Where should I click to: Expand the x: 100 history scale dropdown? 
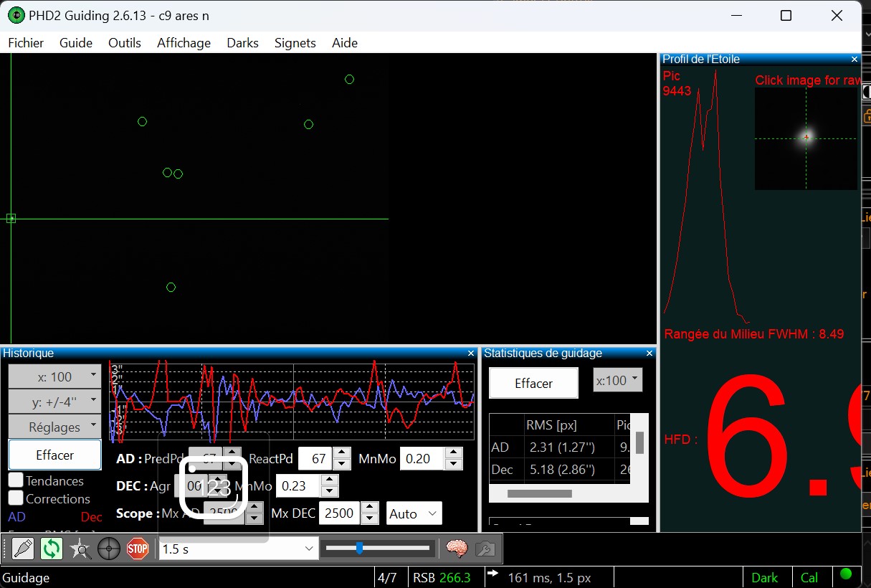click(x=54, y=376)
